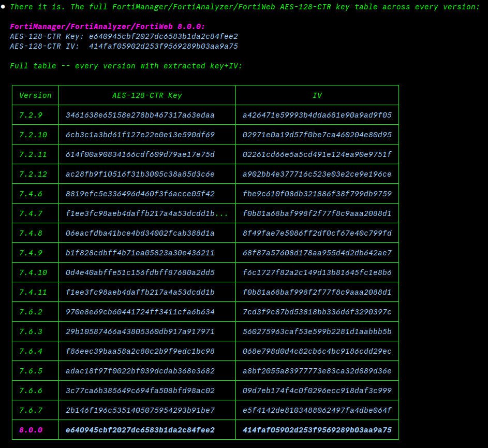
Task: Click key 0d4e40abffe51c156fdbff87680a2dd5
Action: click(x=140, y=272)
